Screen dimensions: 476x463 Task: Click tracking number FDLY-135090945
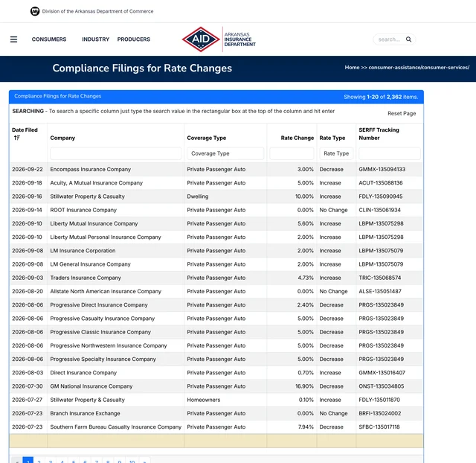380,197
